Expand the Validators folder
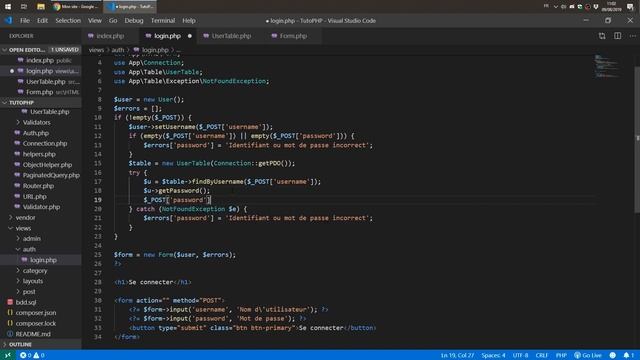Viewport: 640px width, 360px height. coord(36,122)
